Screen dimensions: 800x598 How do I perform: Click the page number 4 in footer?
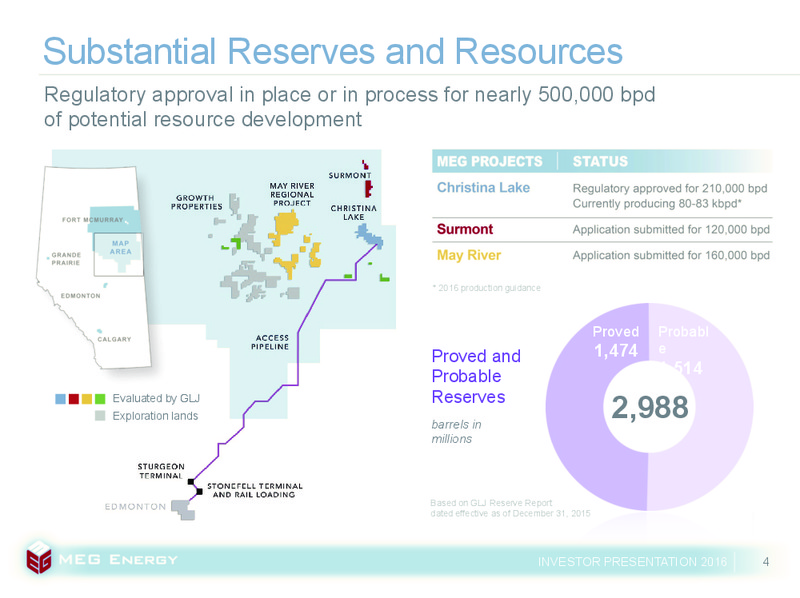click(x=765, y=562)
